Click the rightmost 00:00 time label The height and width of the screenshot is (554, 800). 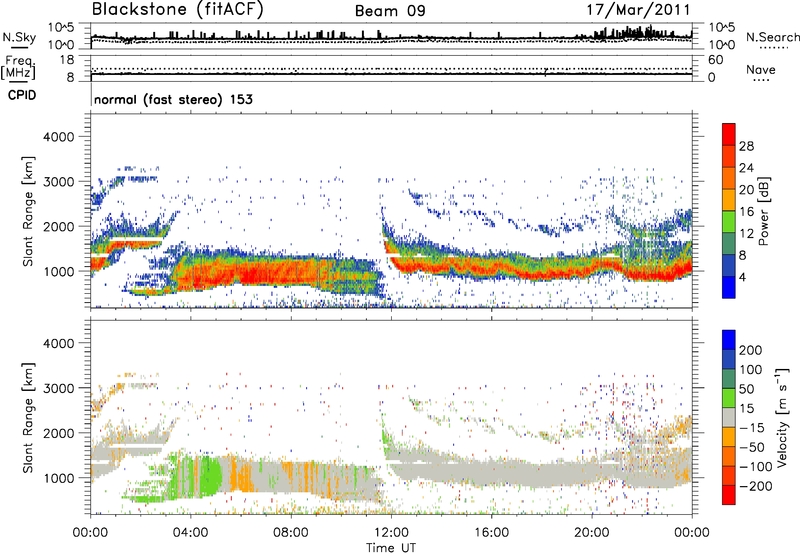pos(692,533)
